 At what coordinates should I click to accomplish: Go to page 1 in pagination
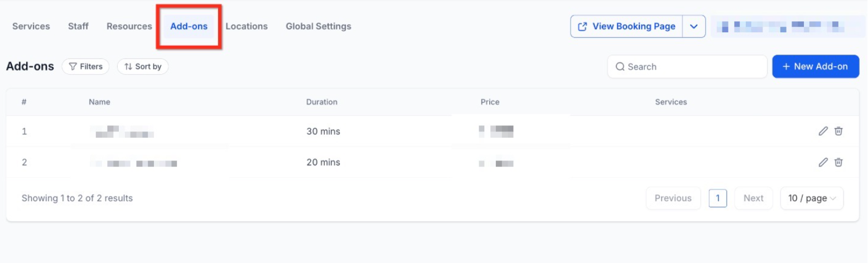pyautogui.click(x=718, y=198)
